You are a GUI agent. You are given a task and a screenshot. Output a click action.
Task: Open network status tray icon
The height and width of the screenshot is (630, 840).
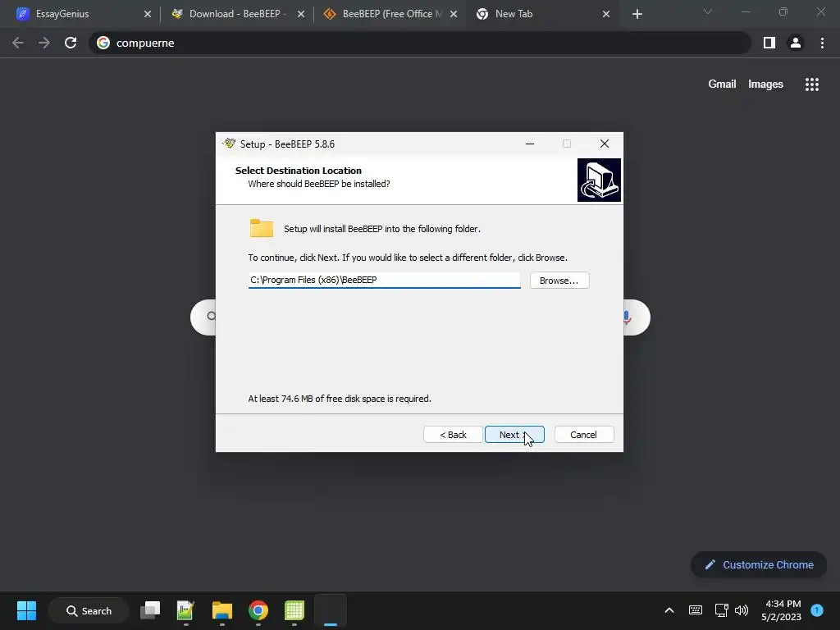tap(722, 610)
